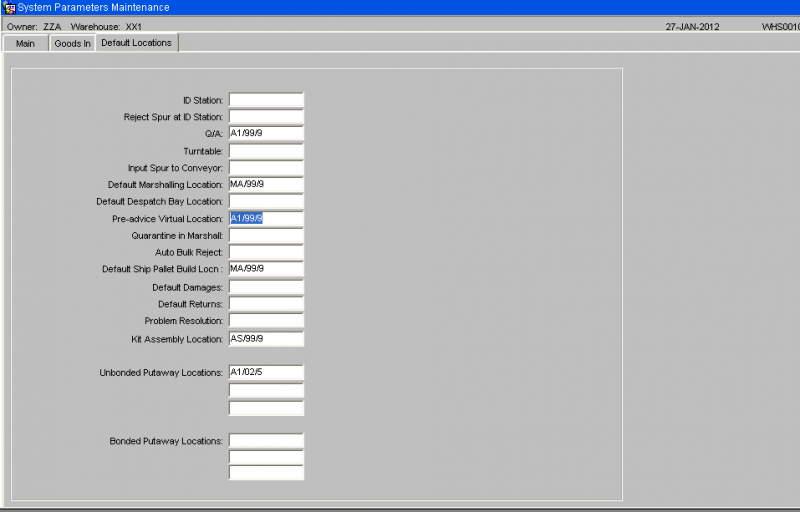Viewport: 800px width, 512px height.
Task: Click the Unbonded Putaway Locations label
Action: [161, 373]
